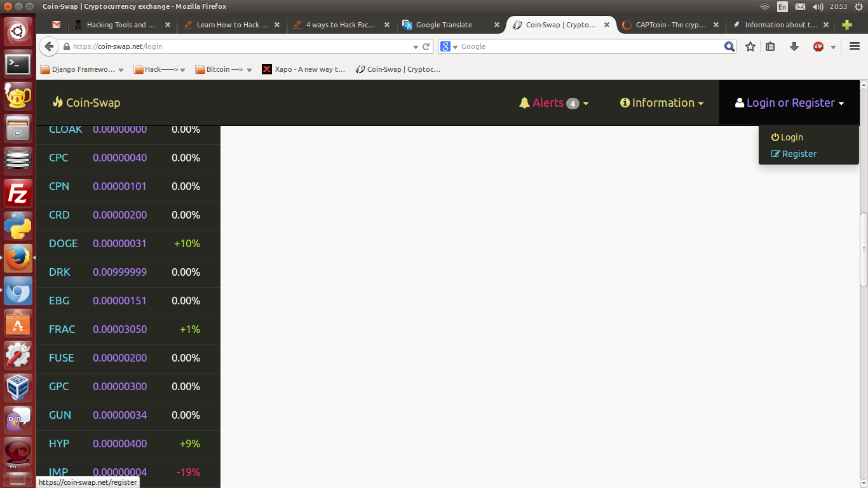The width and height of the screenshot is (868, 488).
Task: Go to Coin-Swap home logo
Action: tap(86, 103)
